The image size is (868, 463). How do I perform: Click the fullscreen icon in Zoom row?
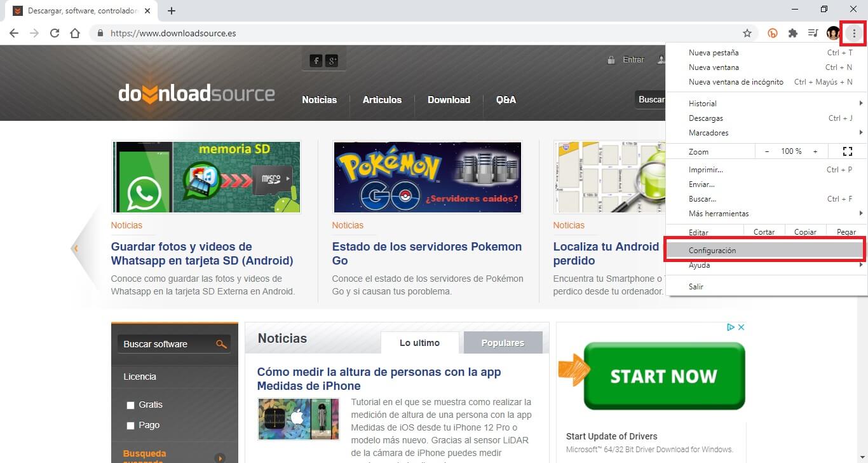(847, 151)
